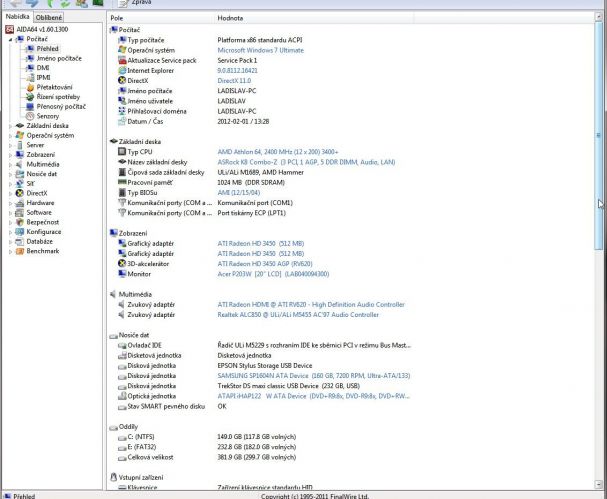
Task: Click the Nosiče dat icon in tree
Action: 20,174
